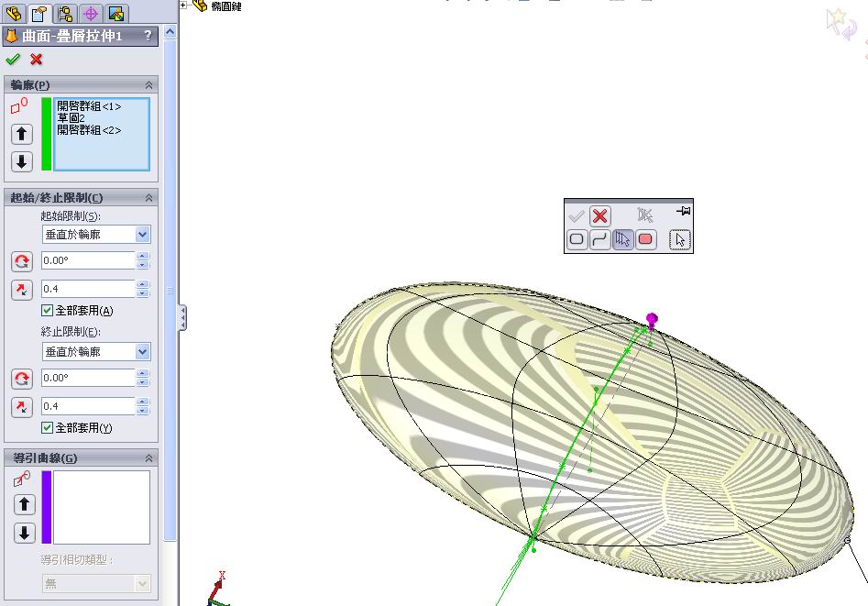Adjust the start angle stepper arrows

[x=143, y=260]
